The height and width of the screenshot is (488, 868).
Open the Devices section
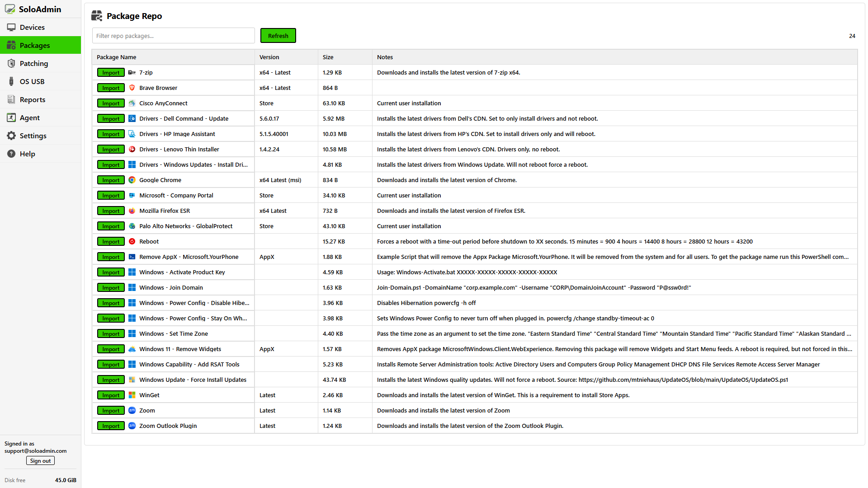point(32,27)
